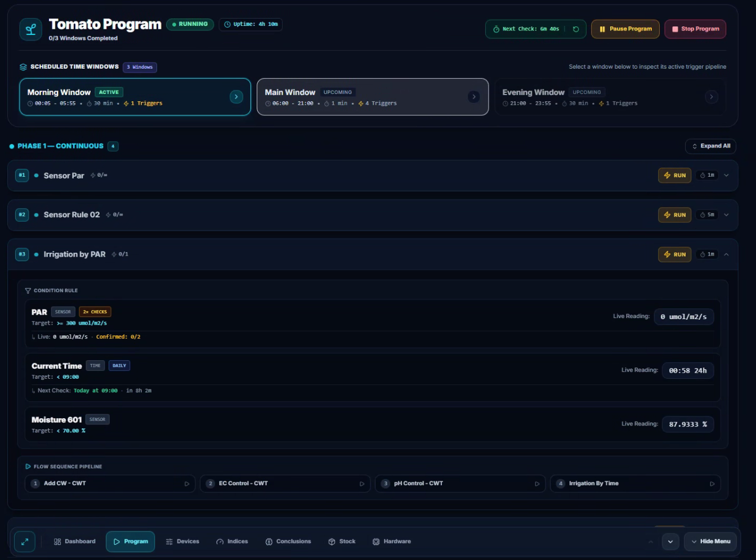Click the funnel icon beside Condition Rule
The width and height of the screenshot is (756, 560).
(28, 291)
